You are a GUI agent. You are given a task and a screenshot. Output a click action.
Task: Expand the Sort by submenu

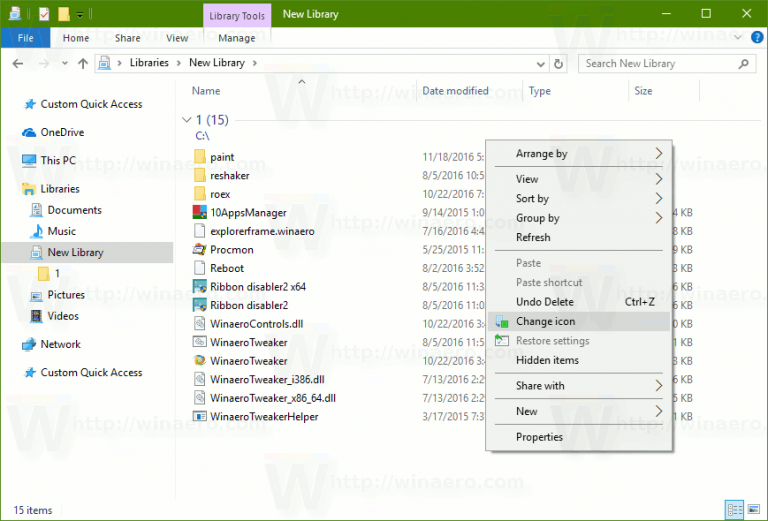(x=578, y=199)
